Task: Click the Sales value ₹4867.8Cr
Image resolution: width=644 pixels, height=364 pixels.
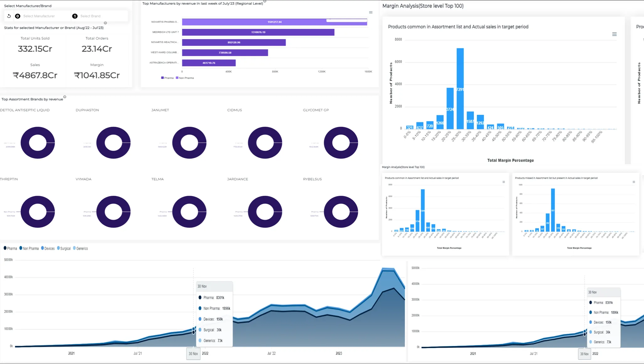Action: (35, 75)
